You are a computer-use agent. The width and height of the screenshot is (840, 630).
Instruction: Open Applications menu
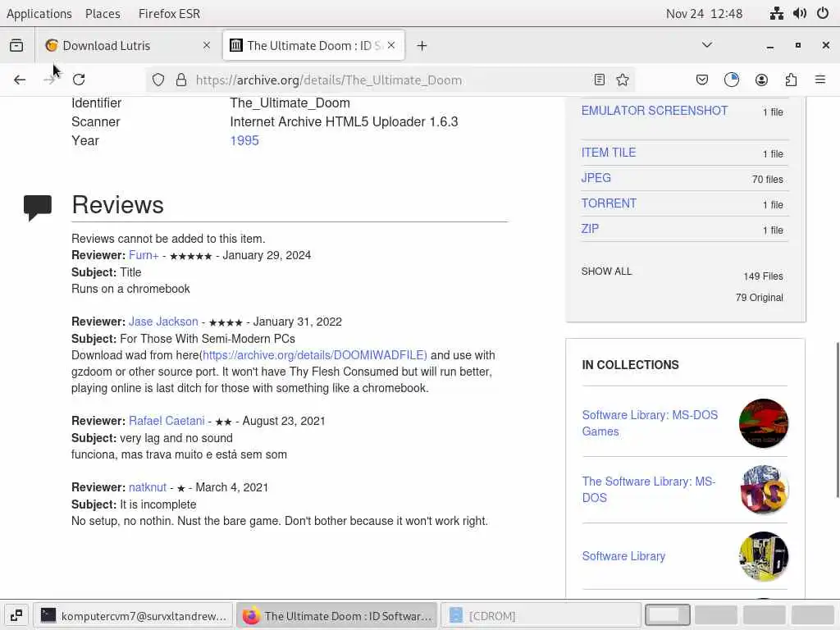click(x=39, y=13)
